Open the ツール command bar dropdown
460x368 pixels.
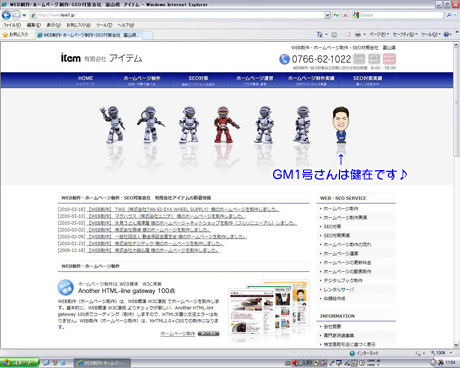pos(430,34)
